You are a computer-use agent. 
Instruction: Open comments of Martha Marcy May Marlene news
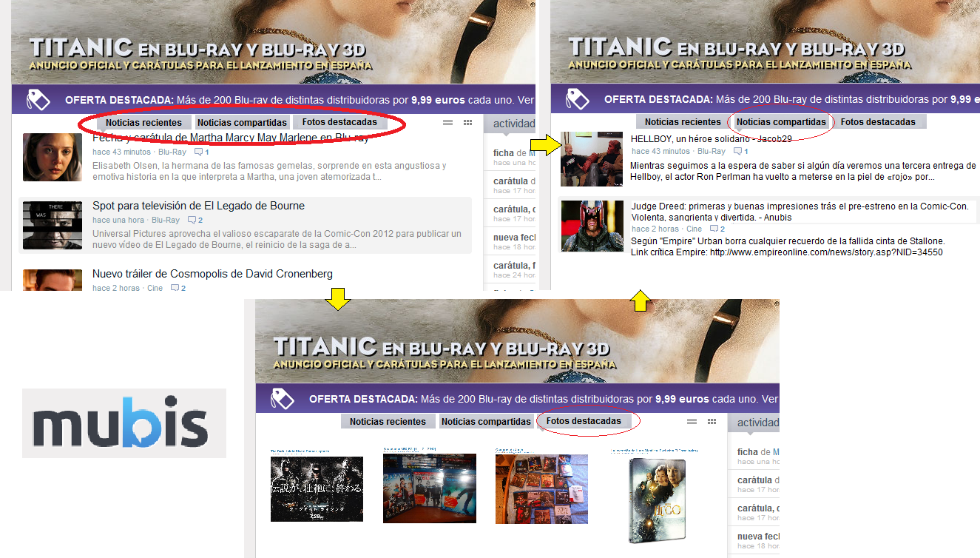pos(202,152)
